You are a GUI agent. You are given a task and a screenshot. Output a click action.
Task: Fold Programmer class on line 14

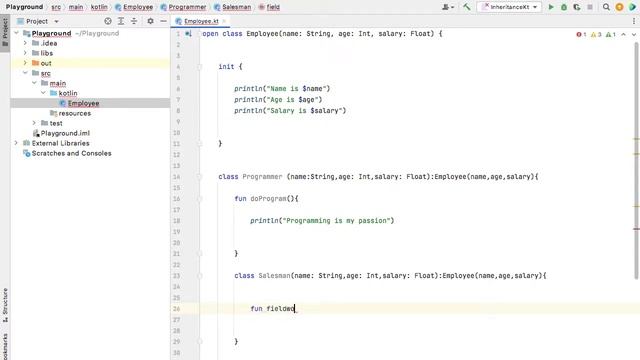click(x=200, y=177)
